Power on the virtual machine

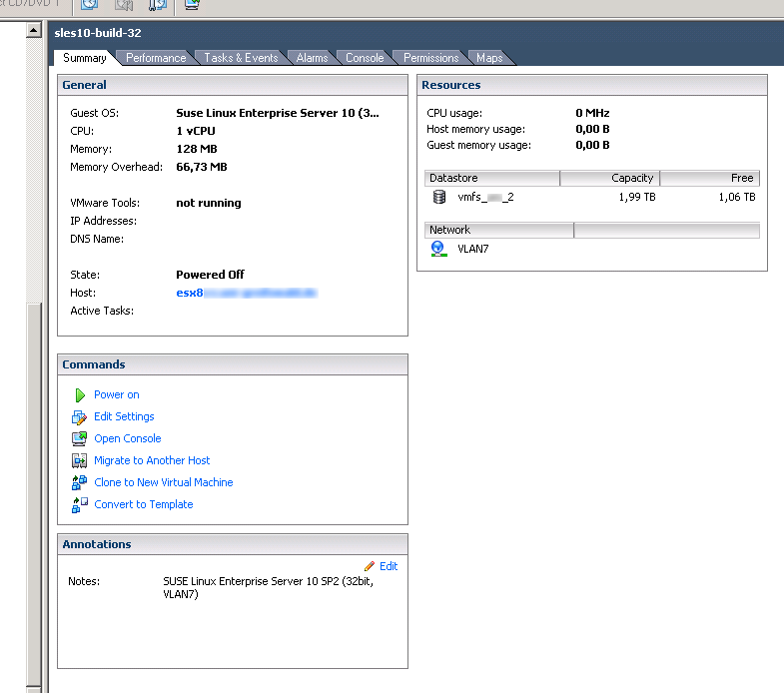[x=117, y=395]
